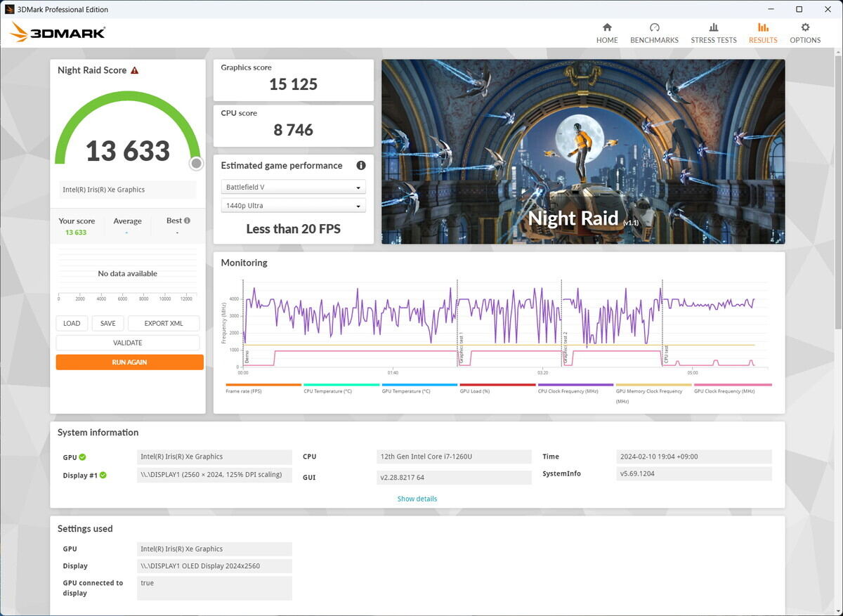Toggle the Frame rate (FPS) legend

point(263,388)
